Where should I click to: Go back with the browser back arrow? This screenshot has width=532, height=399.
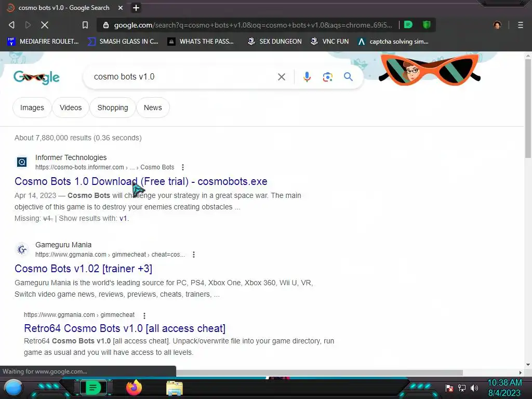click(11, 25)
